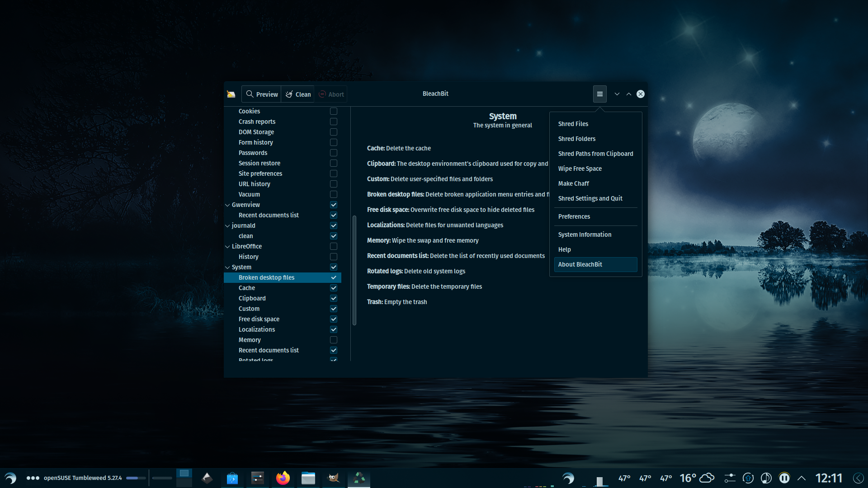Image resolution: width=868 pixels, height=488 pixels.
Task: Collapse the journald tree group
Action: (x=227, y=225)
